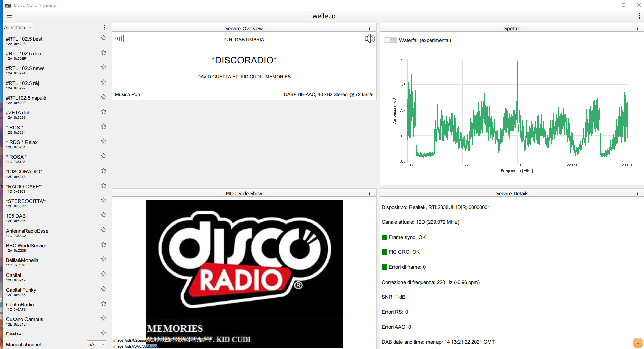Star the Cusano Campus station
Screen dimensions: 644x349
click(104, 318)
